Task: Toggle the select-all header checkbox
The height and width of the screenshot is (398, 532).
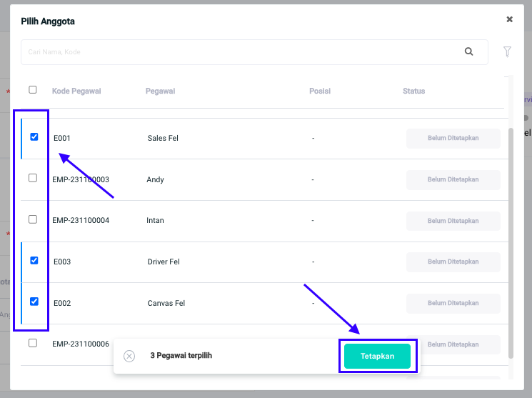Action: point(33,90)
